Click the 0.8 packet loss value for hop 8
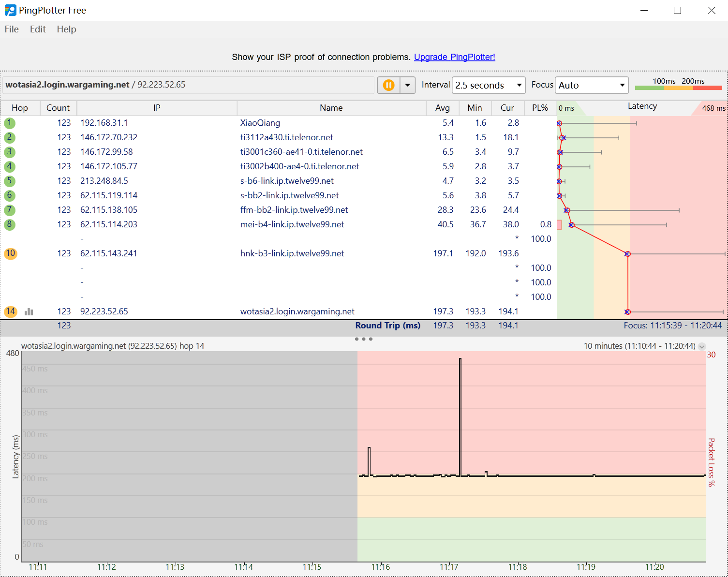 pos(546,224)
